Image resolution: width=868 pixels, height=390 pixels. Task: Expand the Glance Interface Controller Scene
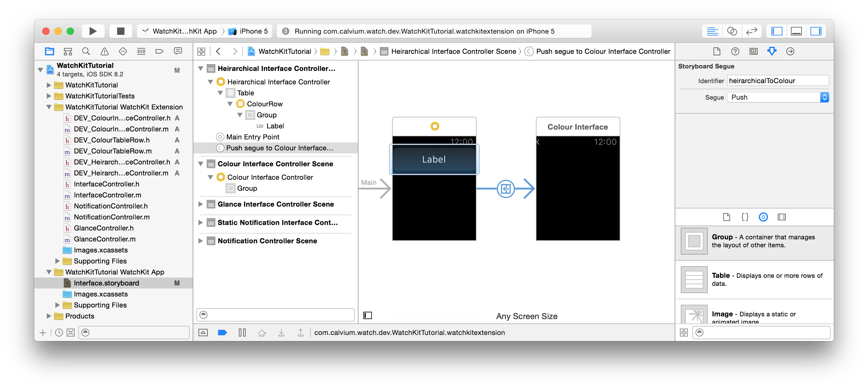pos(201,204)
